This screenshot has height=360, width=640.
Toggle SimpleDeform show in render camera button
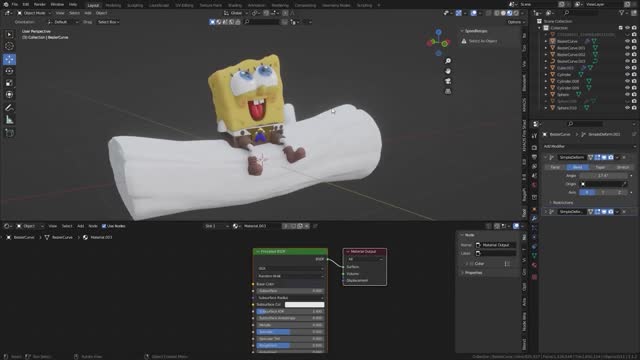[611, 158]
